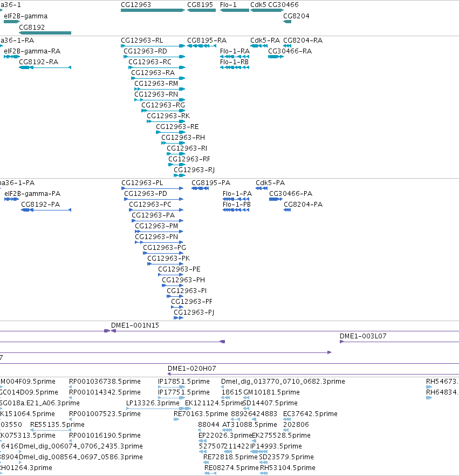Image resolution: width=459 pixels, height=476 pixels.
Task: Click the CG12963-PJ protein label
Action: 194,312
